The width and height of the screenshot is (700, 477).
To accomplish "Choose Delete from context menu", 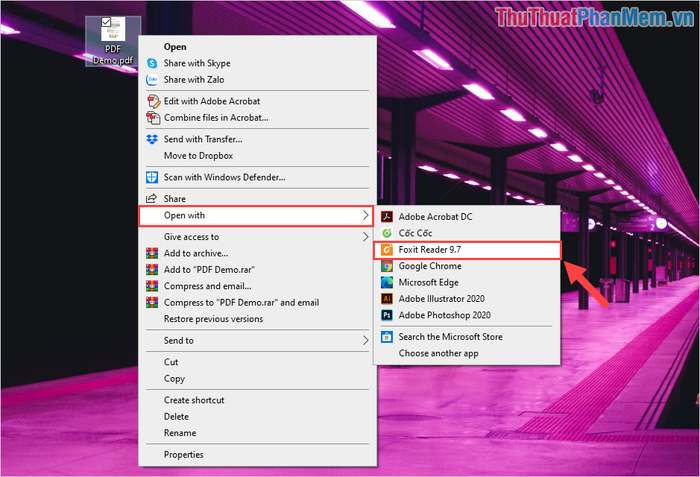I will tap(257, 417).
